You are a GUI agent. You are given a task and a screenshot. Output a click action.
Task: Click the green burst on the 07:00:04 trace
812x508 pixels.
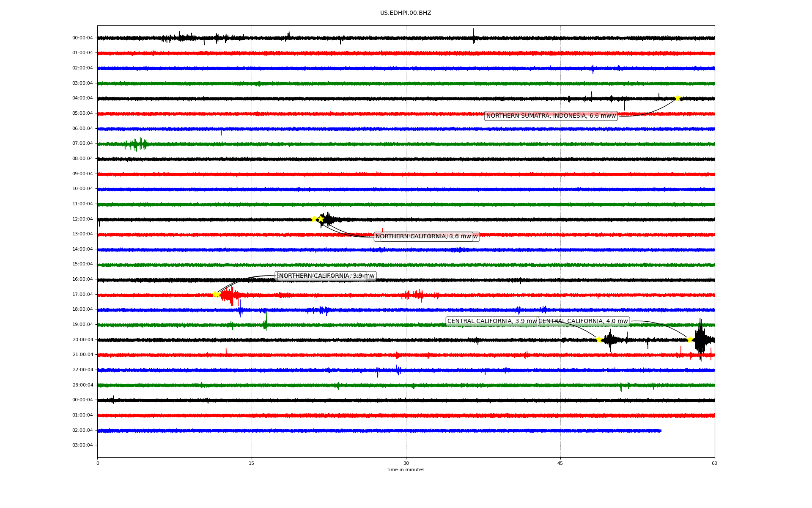click(136, 144)
